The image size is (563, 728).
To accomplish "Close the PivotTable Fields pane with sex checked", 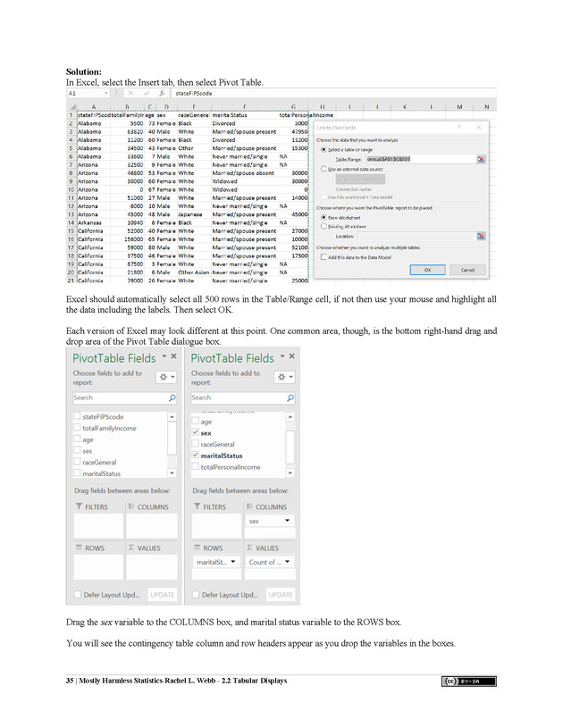I will tap(291, 356).
